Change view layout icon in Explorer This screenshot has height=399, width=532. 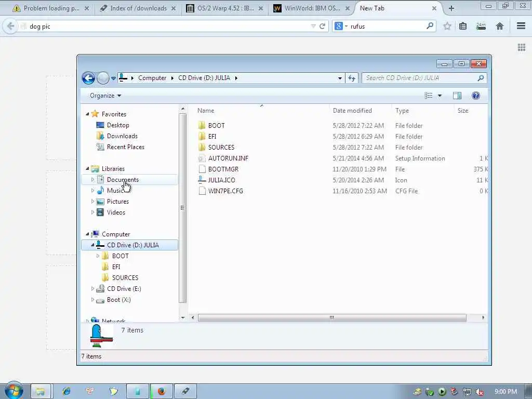coord(429,96)
